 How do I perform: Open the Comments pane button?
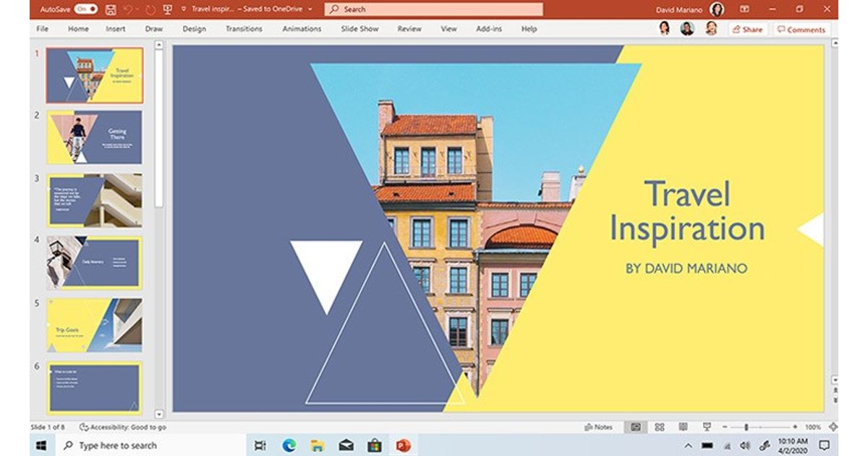(801, 30)
